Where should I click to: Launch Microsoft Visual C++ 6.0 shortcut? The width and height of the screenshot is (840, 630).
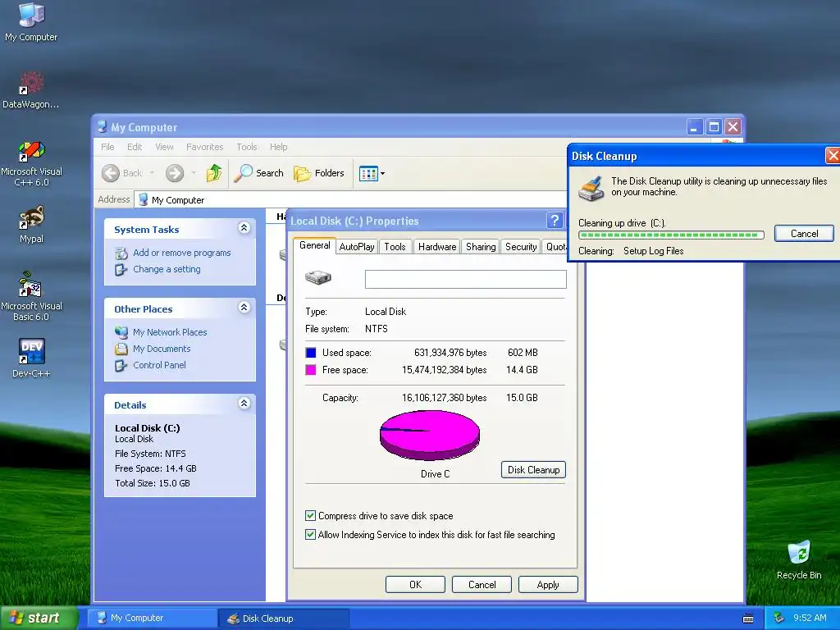pyautogui.click(x=31, y=163)
